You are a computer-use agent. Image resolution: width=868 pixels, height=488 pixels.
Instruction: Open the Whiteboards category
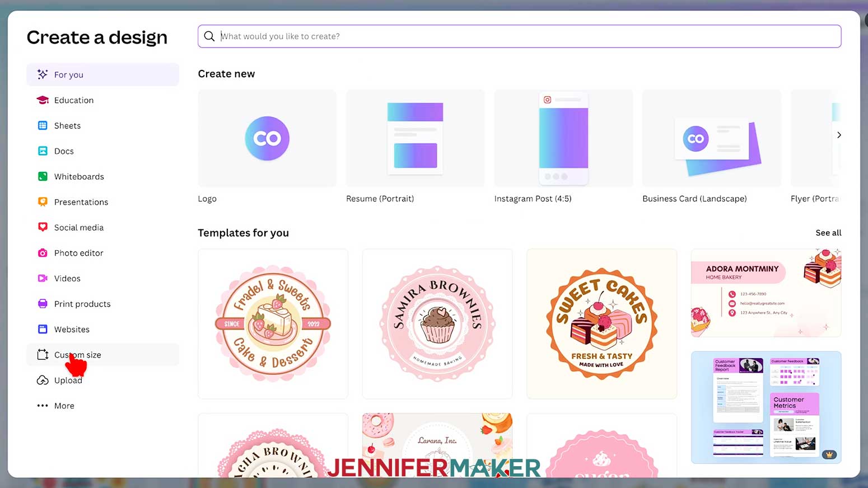point(102,176)
